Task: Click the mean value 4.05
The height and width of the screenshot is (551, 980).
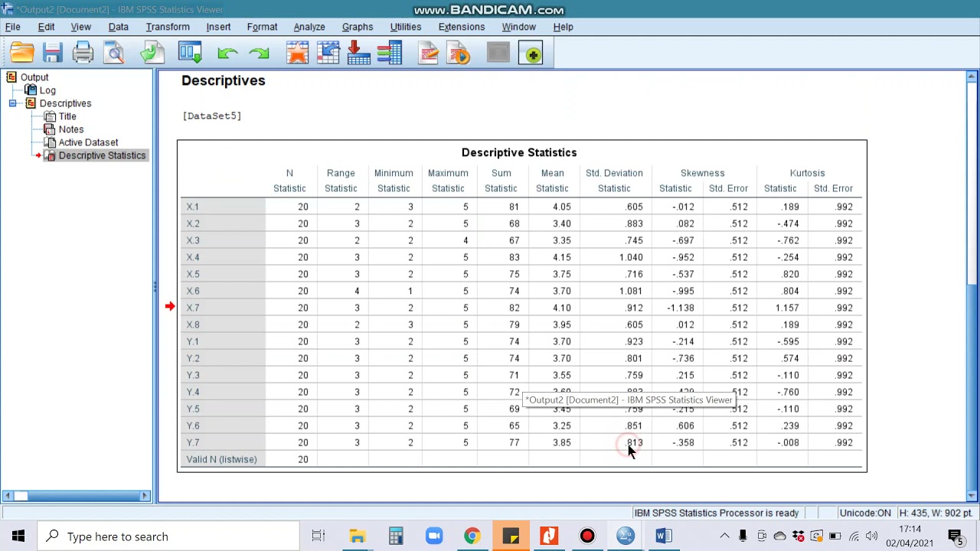Action: (x=561, y=207)
